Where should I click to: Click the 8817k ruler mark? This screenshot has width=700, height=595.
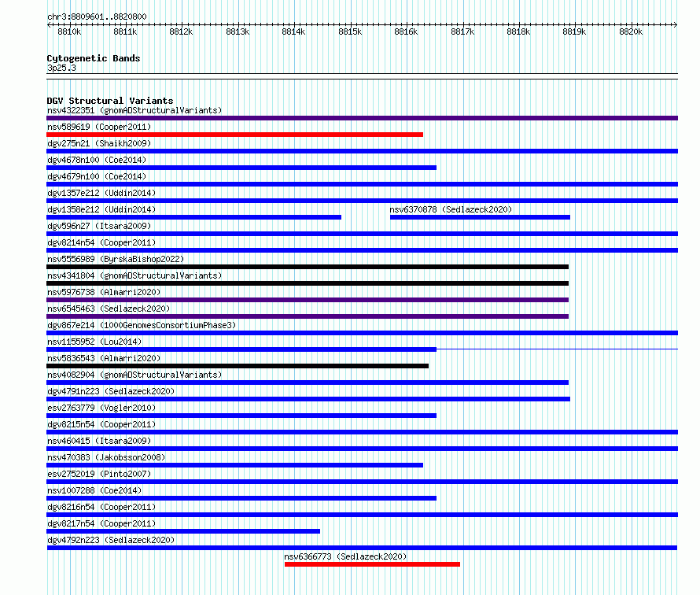click(463, 31)
